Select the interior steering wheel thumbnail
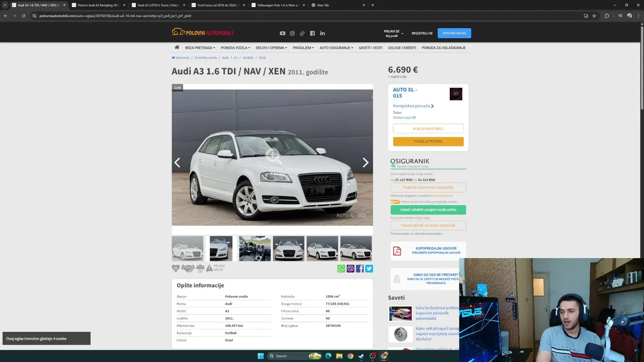The image size is (644, 362). pos(255,248)
